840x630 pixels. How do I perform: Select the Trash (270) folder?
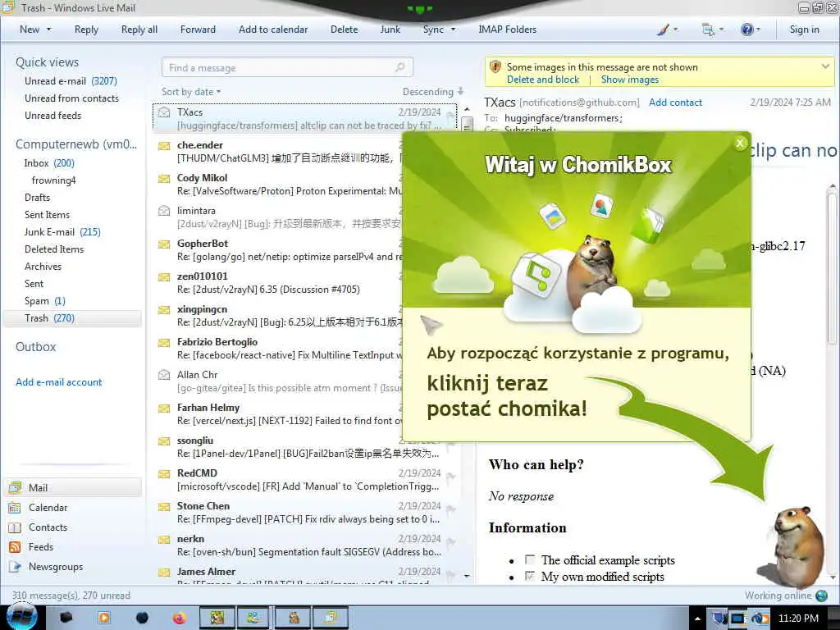(72, 318)
